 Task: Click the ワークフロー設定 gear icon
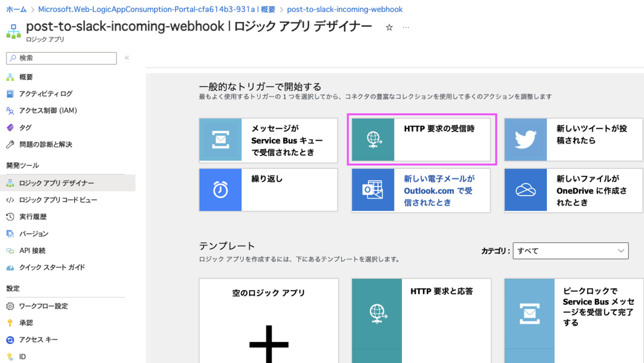coord(10,306)
